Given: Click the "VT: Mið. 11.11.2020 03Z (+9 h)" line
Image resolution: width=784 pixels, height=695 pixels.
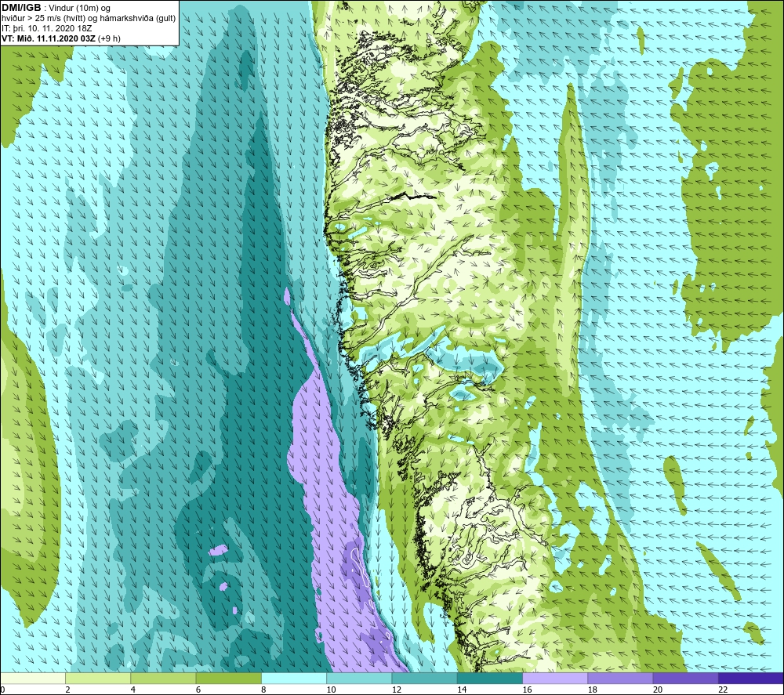Looking at the screenshot, I should click(61, 38).
